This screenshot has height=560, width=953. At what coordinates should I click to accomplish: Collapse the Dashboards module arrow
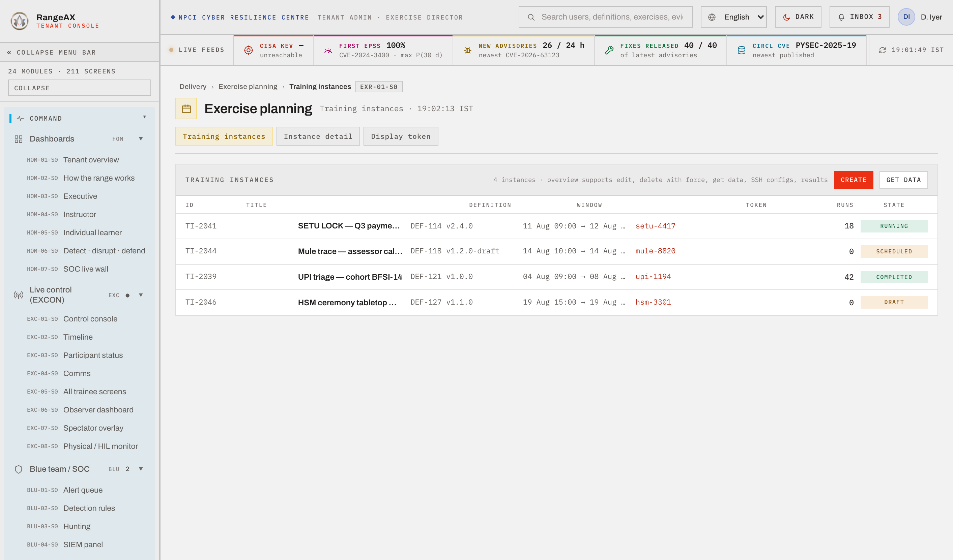pyautogui.click(x=141, y=139)
